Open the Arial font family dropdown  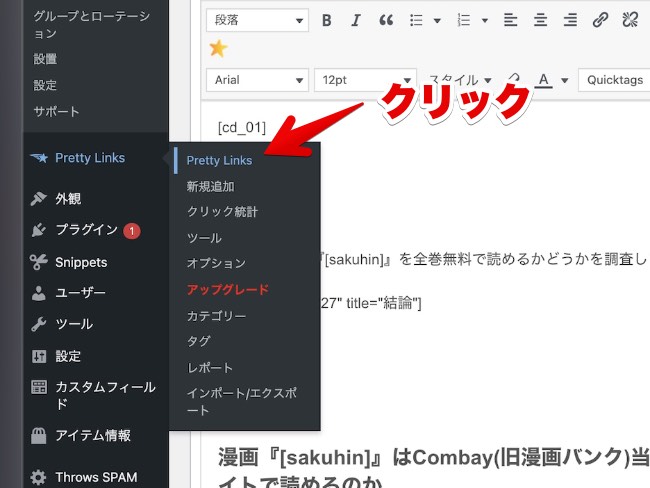pyautogui.click(x=257, y=80)
